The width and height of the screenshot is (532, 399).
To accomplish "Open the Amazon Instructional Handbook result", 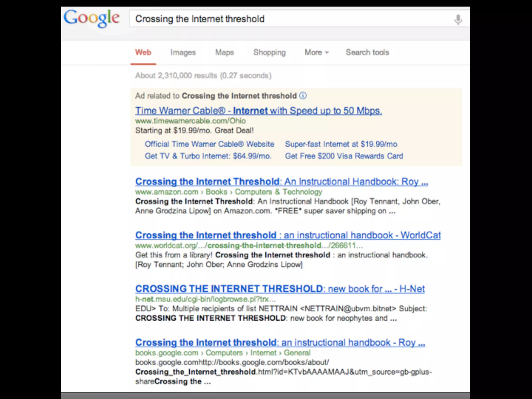I will point(281,182).
